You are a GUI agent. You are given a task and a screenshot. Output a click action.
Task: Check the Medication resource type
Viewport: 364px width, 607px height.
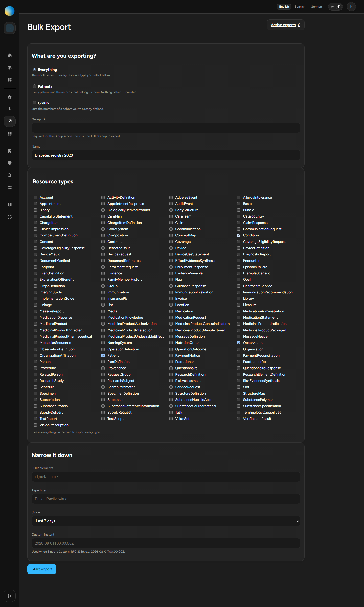click(x=171, y=311)
